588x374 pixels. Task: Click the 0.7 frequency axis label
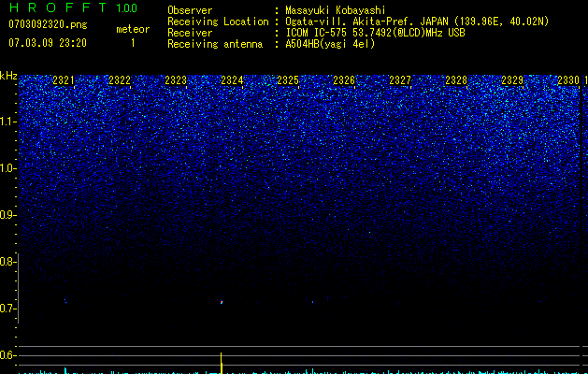(x=7, y=309)
